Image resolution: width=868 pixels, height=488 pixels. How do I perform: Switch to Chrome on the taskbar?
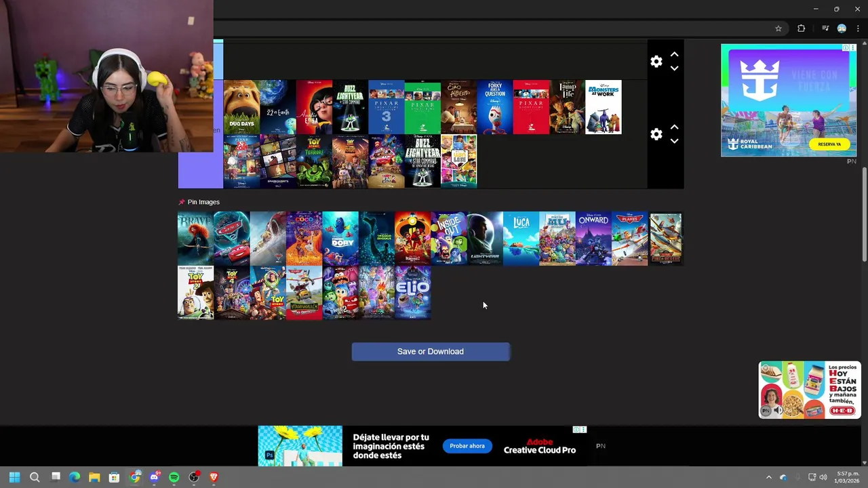point(135,477)
